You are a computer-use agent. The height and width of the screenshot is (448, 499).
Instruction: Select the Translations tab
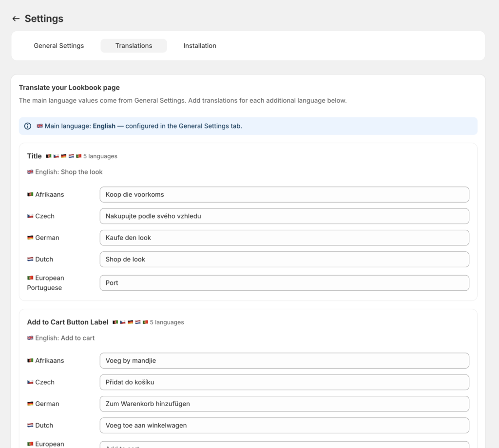[x=134, y=46]
